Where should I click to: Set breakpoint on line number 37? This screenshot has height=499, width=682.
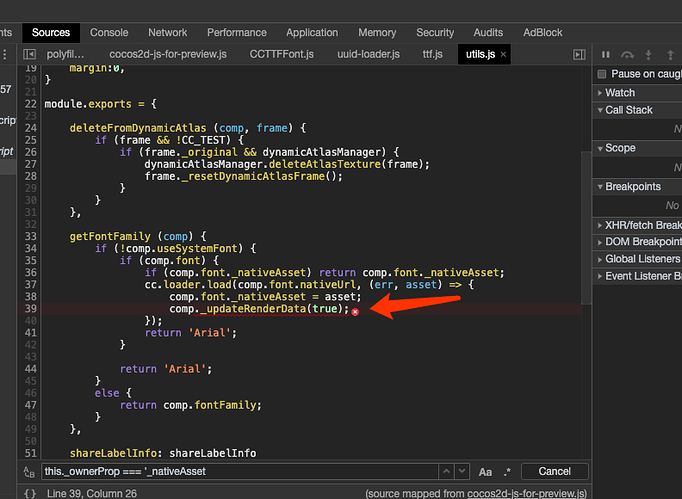pos(30,285)
